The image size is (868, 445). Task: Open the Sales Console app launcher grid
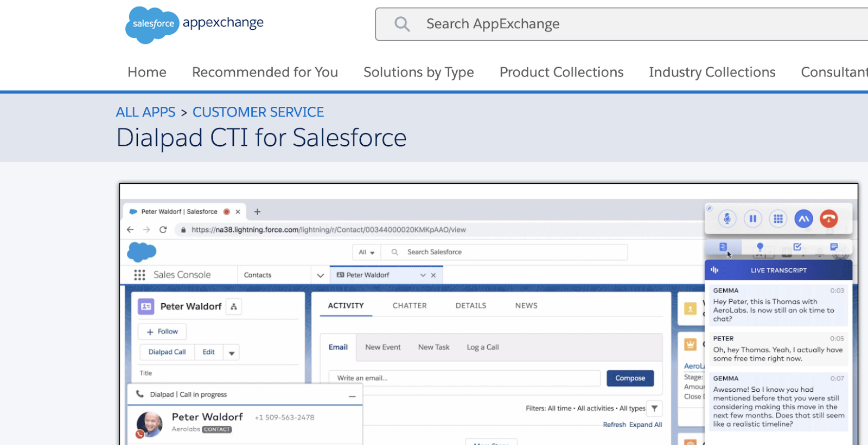[x=139, y=275]
